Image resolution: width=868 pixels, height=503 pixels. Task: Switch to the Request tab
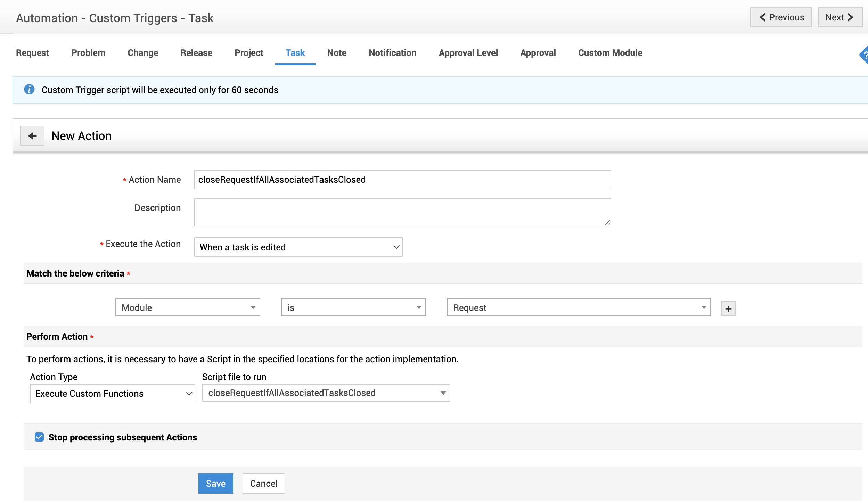tap(32, 53)
